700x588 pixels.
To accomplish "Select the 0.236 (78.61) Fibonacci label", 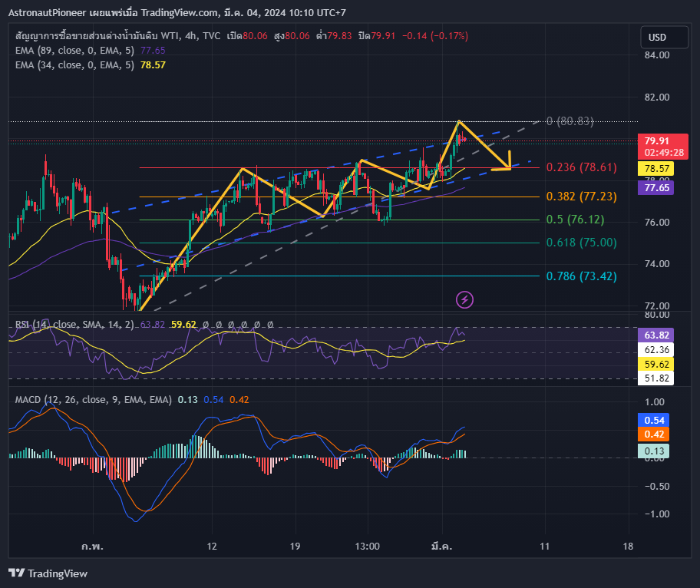I will [x=581, y=167].
